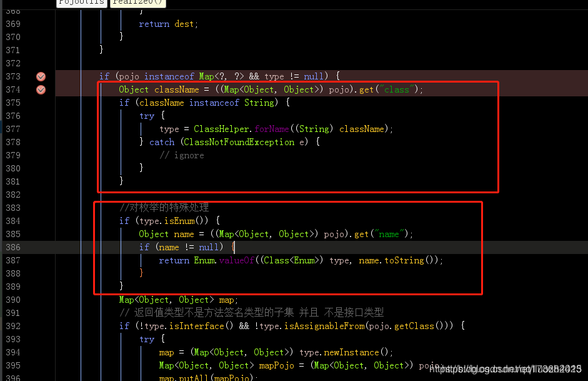
Task: Remove the breakpoint marker at line 374
Action: 41,89
